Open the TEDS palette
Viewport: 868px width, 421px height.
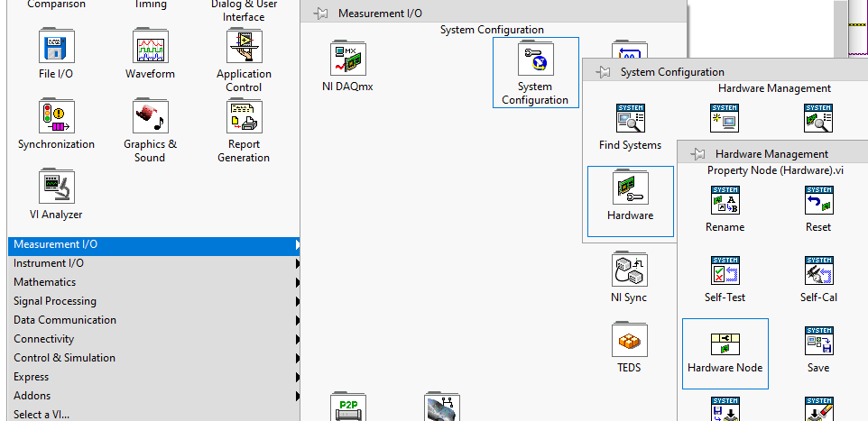click(630, 339)
